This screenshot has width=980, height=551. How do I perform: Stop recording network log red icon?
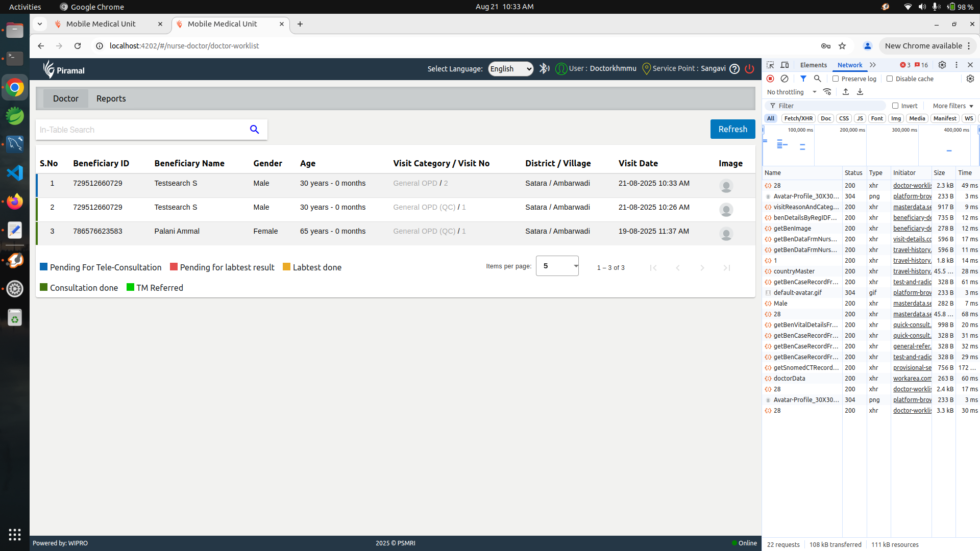click(x=770, y=79)
